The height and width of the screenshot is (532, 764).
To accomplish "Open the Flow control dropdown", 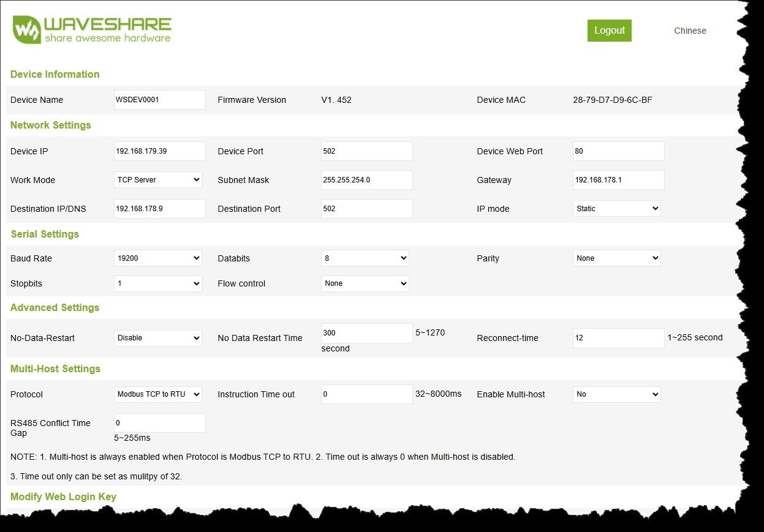I will pyautogui.click(x=365, y=283).
